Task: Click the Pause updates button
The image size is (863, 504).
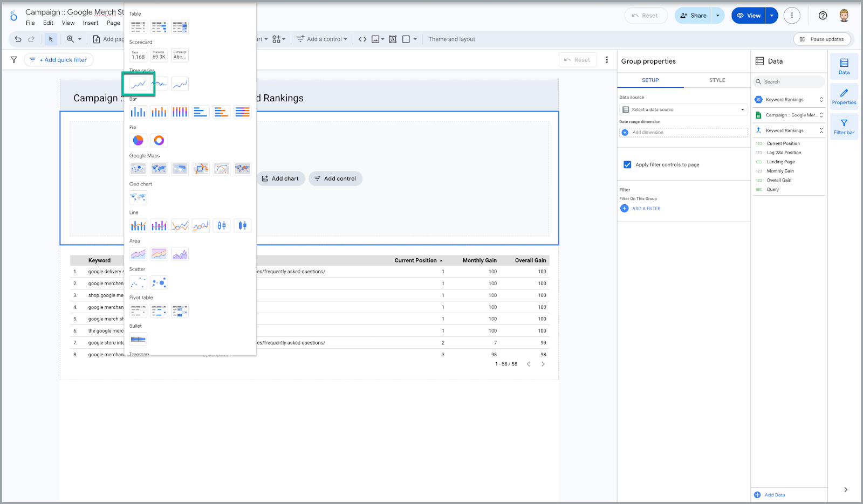Action: click(822, 39)
